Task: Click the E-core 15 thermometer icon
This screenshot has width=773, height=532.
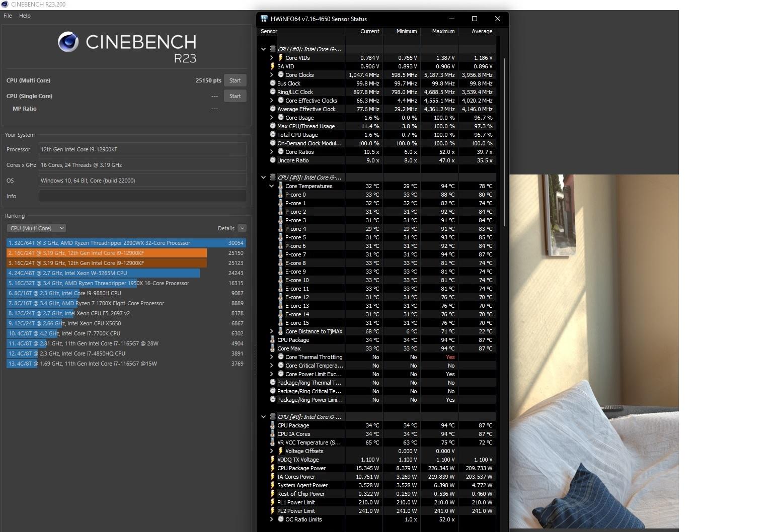Action: (281, 323)
